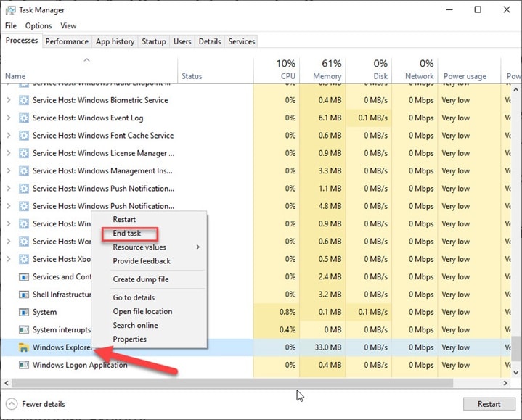Click the vertical scrollbar down arrow

pyautogui.click(x=515, y=372)
